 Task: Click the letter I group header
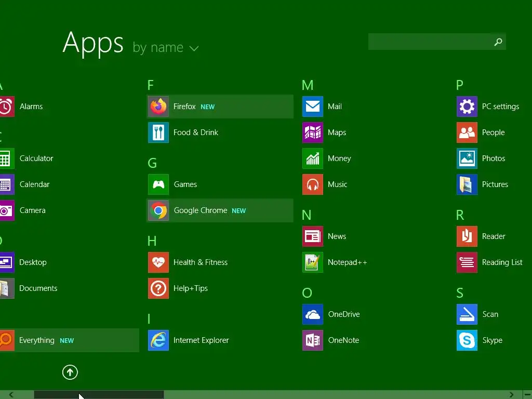[149, 319]
